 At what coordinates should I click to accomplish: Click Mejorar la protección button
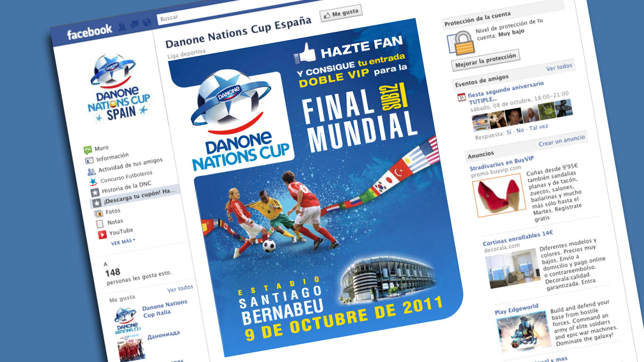[486, 58]
